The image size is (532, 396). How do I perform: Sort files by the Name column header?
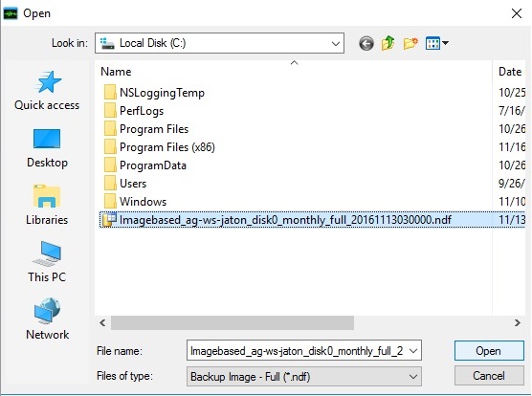tap(116, 72)
